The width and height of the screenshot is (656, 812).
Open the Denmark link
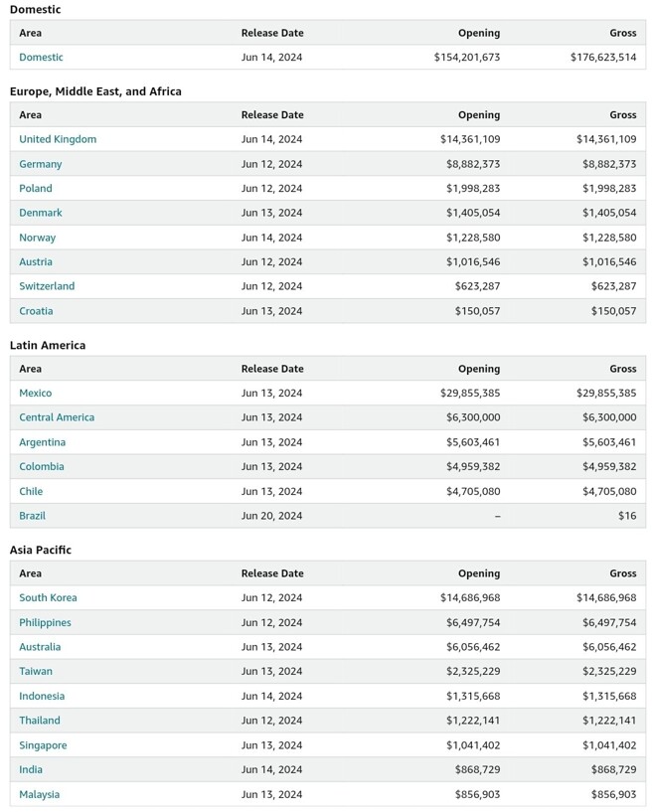[41, 213]
